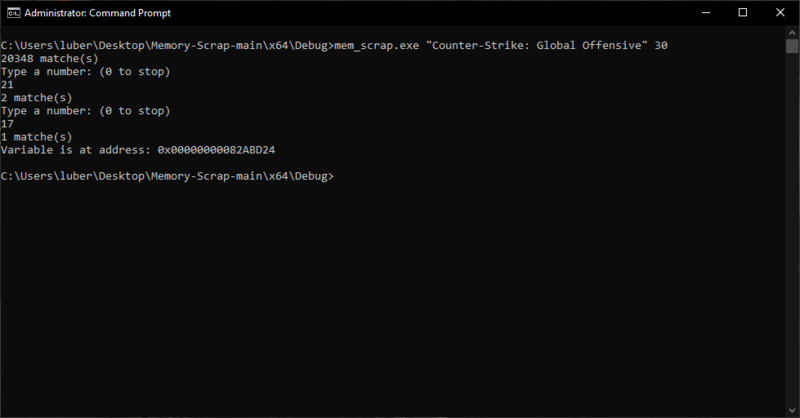Maximize the Command Prompt window
Image resolution: width=800 pixels, height=418 pixels.
coord(743,13)
